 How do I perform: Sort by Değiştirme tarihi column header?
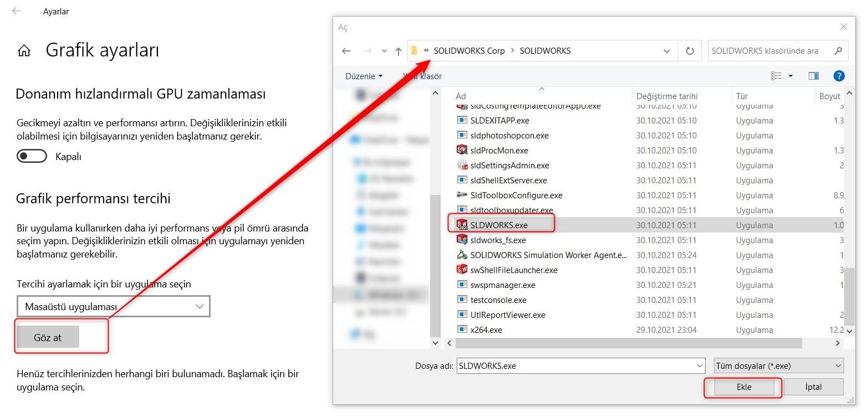[x=667, y=96]
